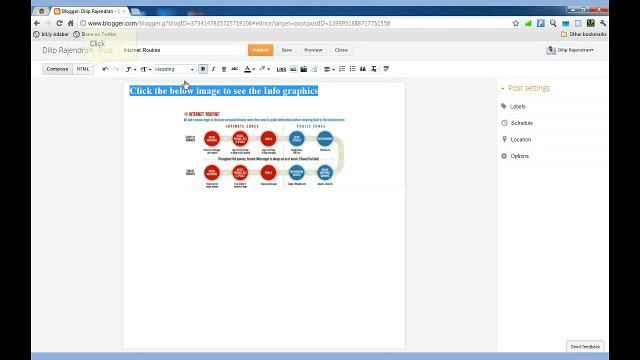640x360 pixels.
Task: Toggle strikethrough formatting
Action: [x=234, y=69]
